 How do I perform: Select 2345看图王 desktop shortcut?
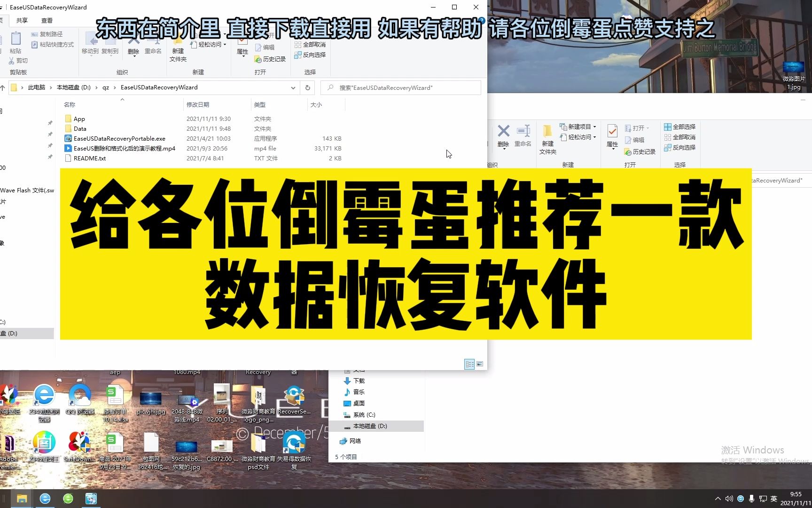(x=44, y=447)
